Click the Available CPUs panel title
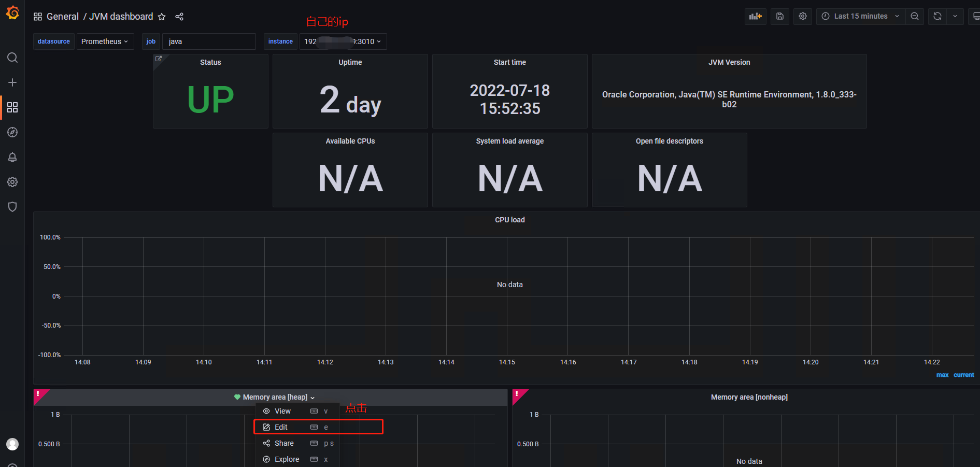 (x=350, y=141)
